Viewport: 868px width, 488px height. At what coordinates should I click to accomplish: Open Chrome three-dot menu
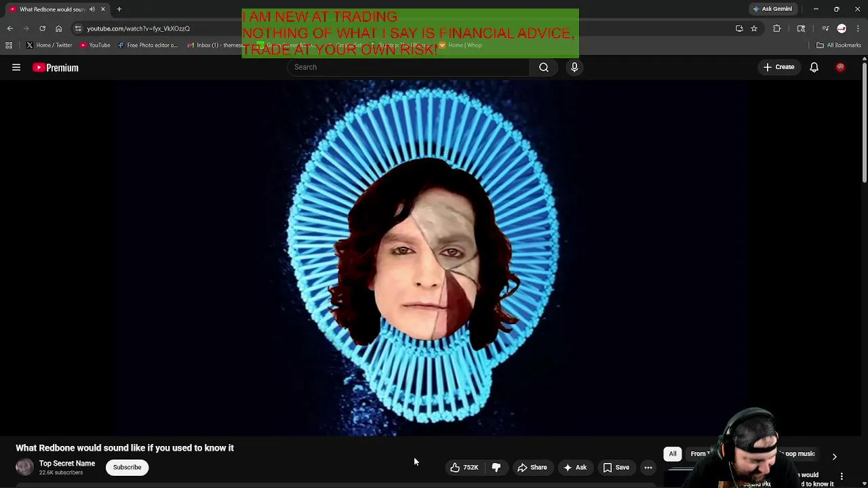tap(859, 28)
